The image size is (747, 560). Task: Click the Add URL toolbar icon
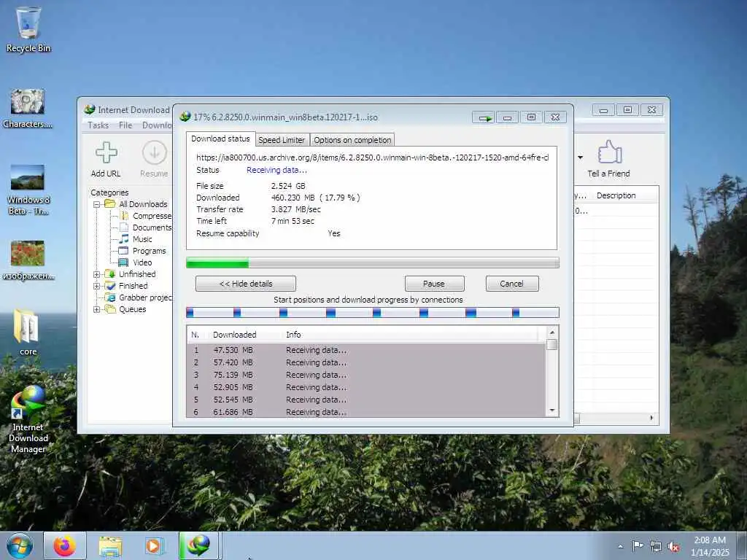point(106,160)
